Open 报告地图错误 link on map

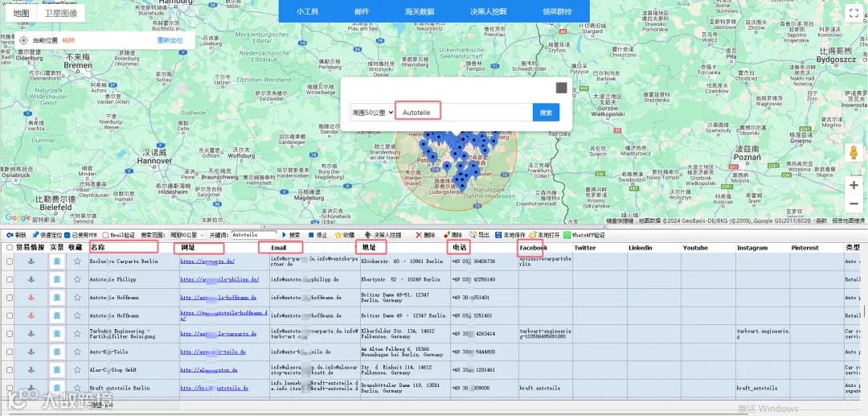pos(850,220)
